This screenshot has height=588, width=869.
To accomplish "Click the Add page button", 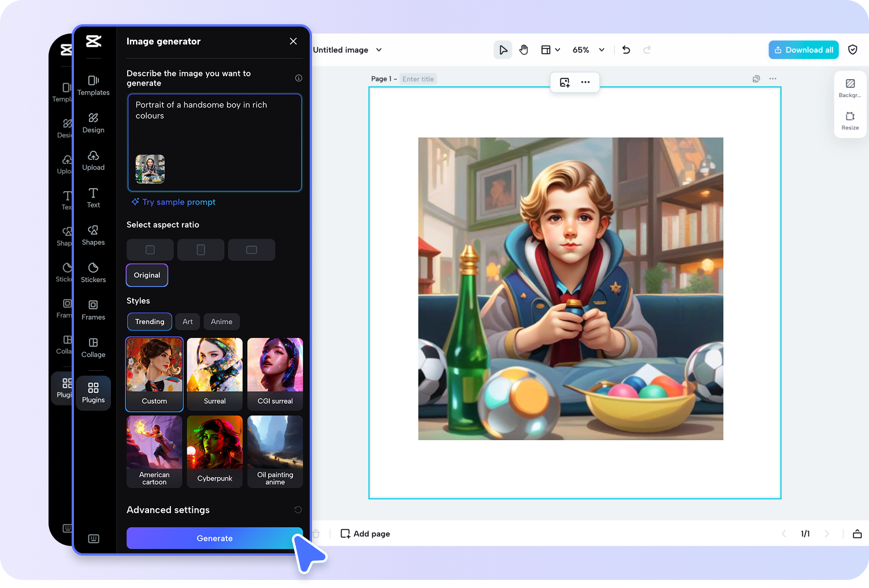I will (x=365, y=534).
